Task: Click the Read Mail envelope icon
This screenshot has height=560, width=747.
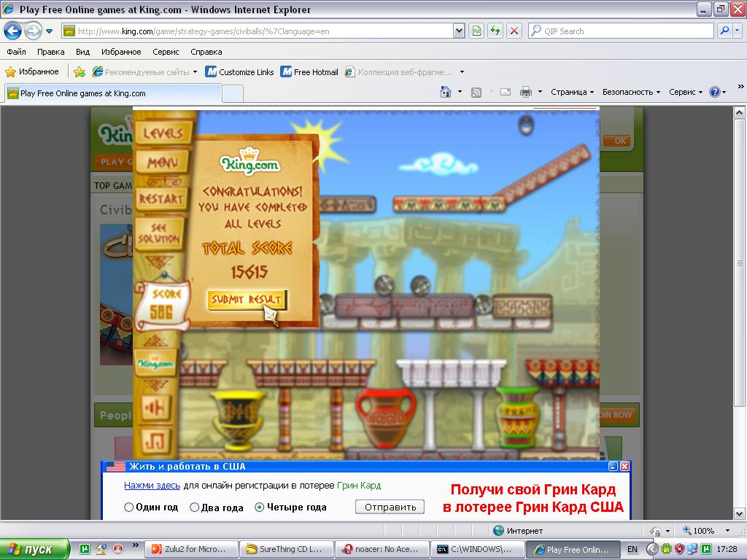Action: 506,93
